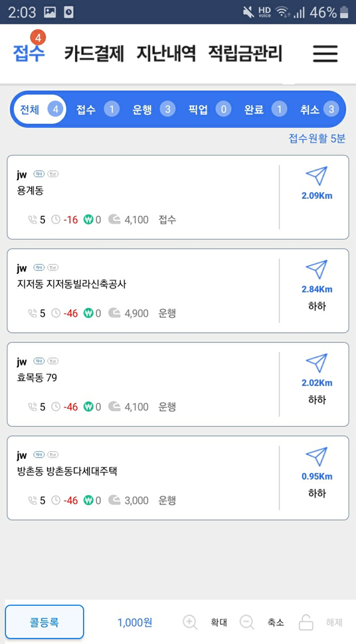This screenshot has height=644, width=356.
Task: Tap the navigation arrow for 용계동 order
Action: pyautogui.click(x=317, y=176)
